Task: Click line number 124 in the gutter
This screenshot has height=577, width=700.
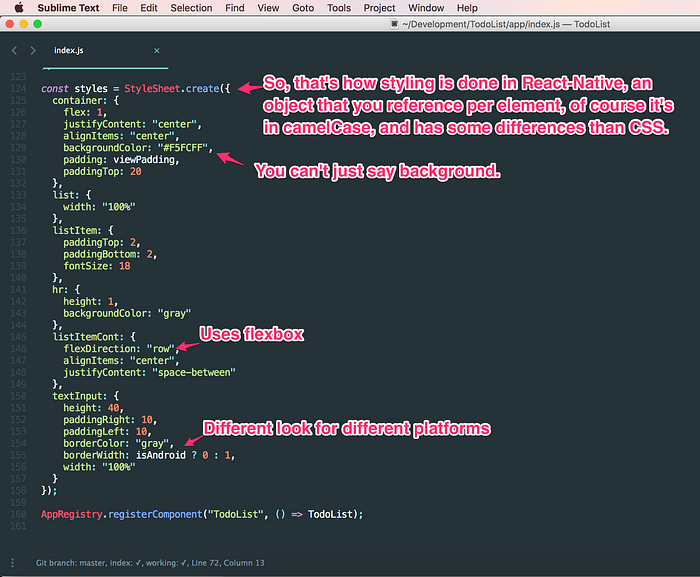Action: [x=18, y=88]
